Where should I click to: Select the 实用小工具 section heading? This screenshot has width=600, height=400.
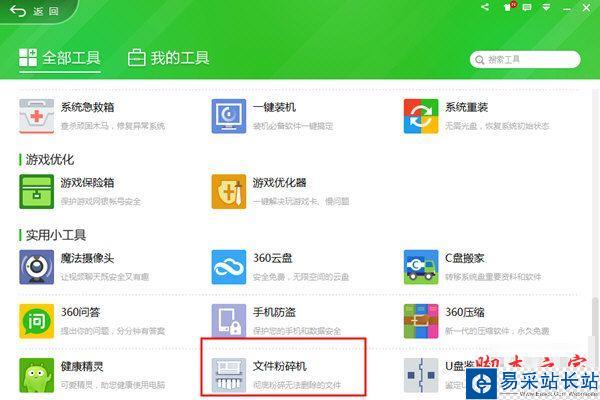(56, 235)
